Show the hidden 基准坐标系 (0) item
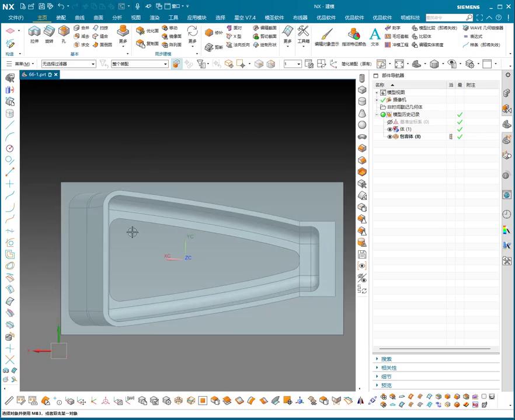The height and width of the screenshot is (420, 515). (x=390, y=122)
